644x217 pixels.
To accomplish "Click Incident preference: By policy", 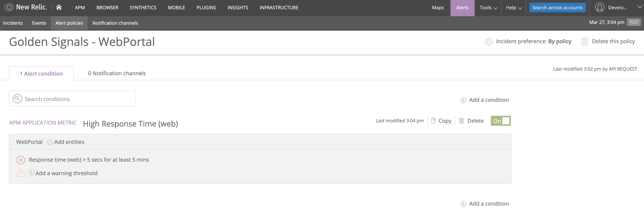I will (x=533, y=41).
